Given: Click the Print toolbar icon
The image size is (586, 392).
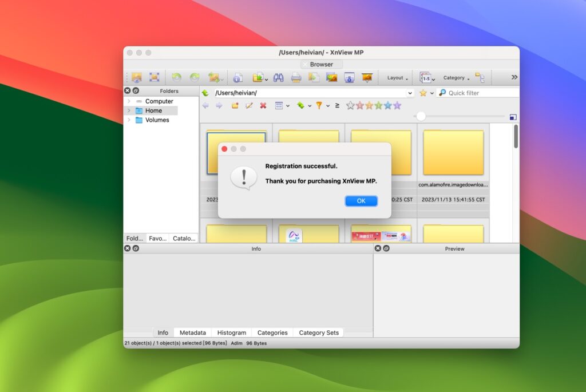Looking at the screenshot, I should click(x=296, y=77).
